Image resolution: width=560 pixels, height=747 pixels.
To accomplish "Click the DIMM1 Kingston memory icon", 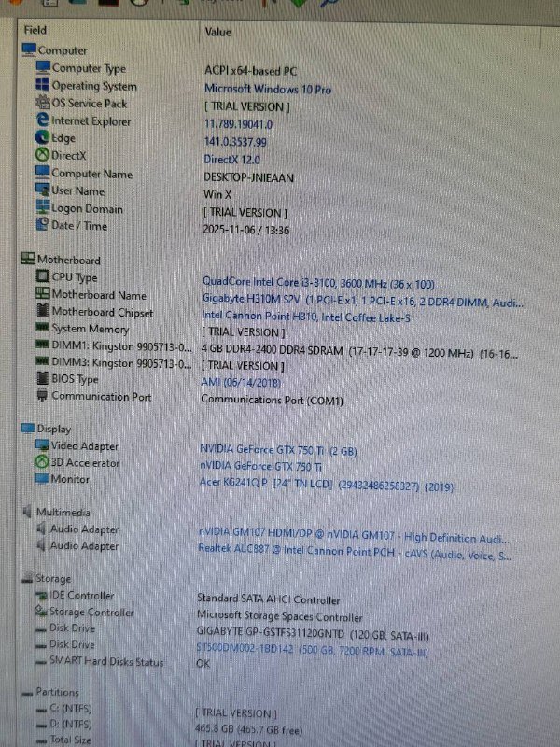I will [x=42, y=345].
